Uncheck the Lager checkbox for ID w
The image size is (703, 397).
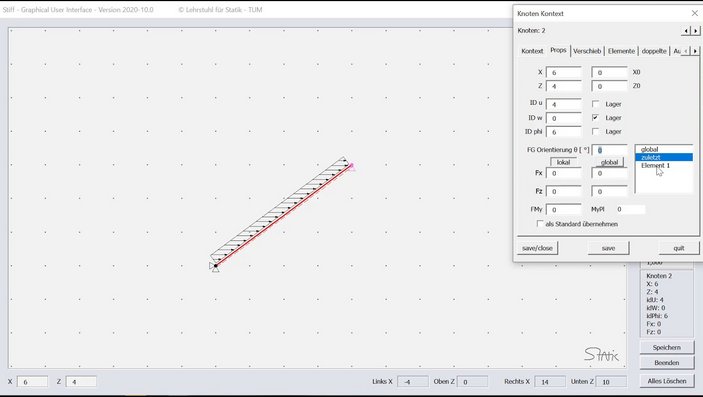595,118
